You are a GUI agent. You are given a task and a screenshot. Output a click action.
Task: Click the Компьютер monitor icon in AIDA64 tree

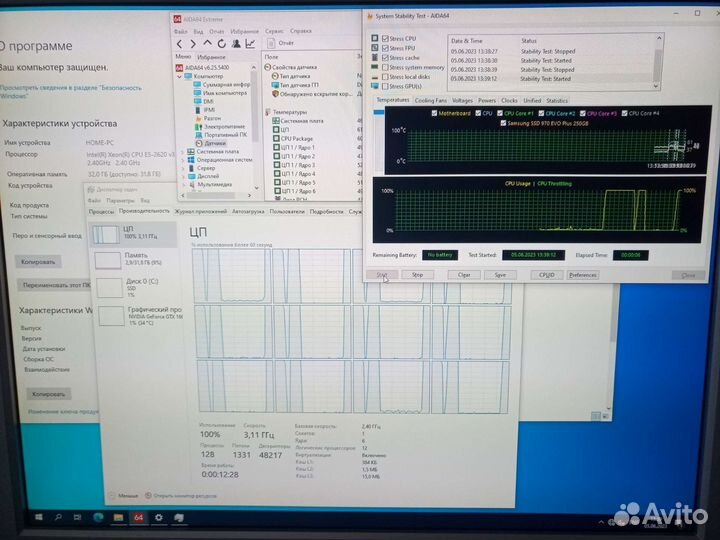pos(188,76)
